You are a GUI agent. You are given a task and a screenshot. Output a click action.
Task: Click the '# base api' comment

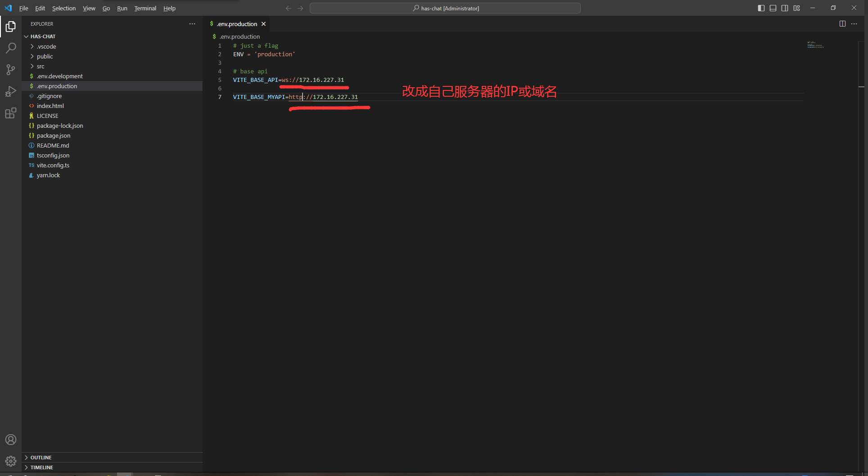click(250, 72)
